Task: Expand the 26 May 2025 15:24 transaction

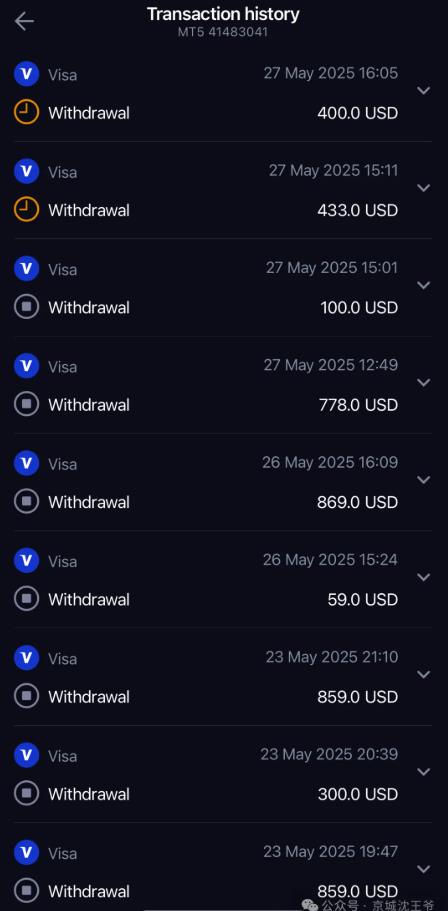Action: (424, 578)
